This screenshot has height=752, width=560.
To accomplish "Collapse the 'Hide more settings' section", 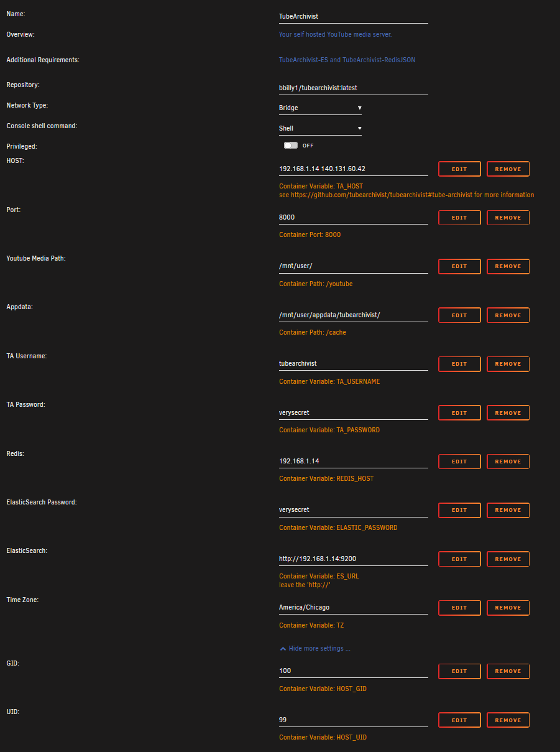I will pos(315,649).
